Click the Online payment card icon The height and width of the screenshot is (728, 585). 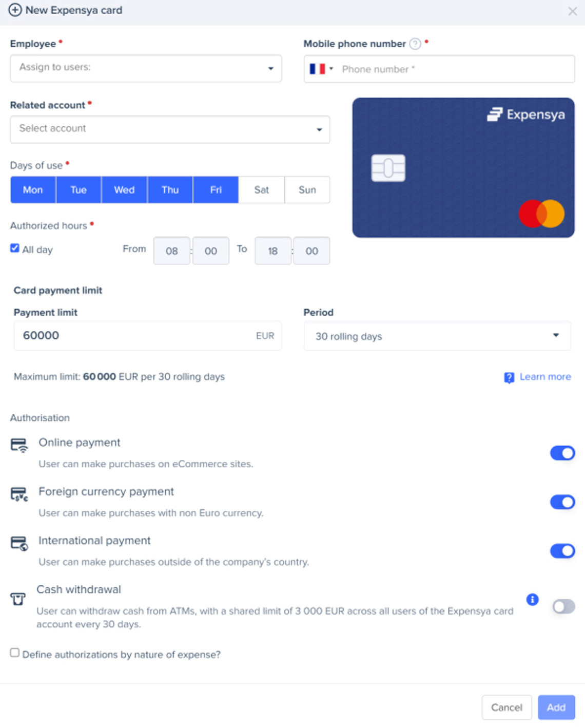pyautogui.click(x=19, y=445)
